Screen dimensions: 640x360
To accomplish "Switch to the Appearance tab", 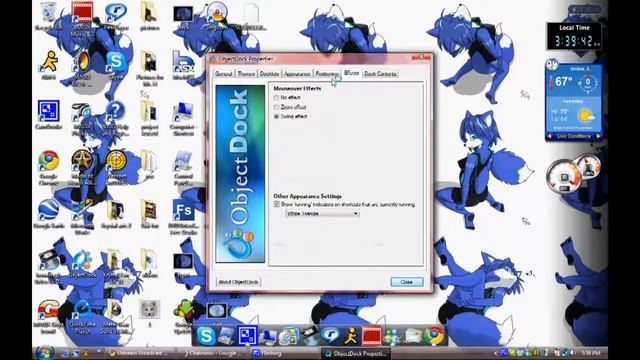I will pyautogui.click(x=297, y=74).
